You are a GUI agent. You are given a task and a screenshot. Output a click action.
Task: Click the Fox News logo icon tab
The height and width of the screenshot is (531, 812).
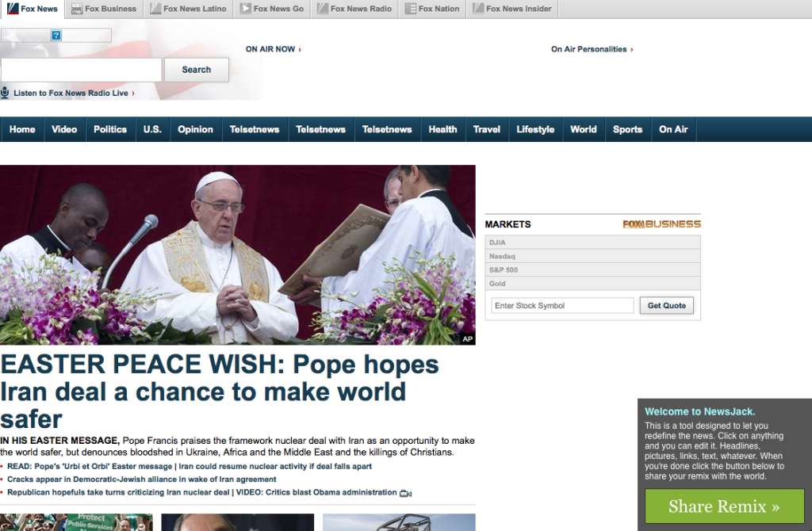point(13,9)
